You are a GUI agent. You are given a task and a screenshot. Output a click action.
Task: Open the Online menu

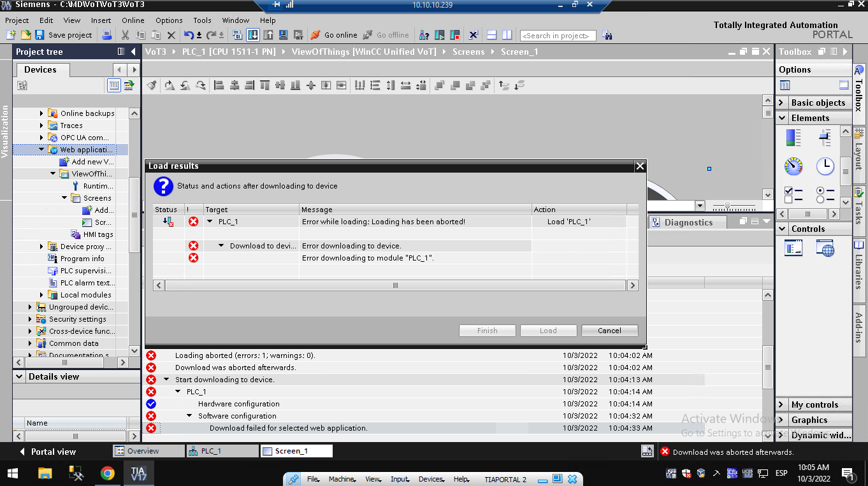133,20
